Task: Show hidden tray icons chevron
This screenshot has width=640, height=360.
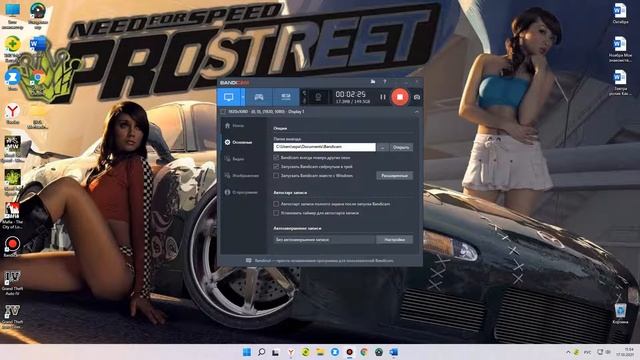Action: 568,352
